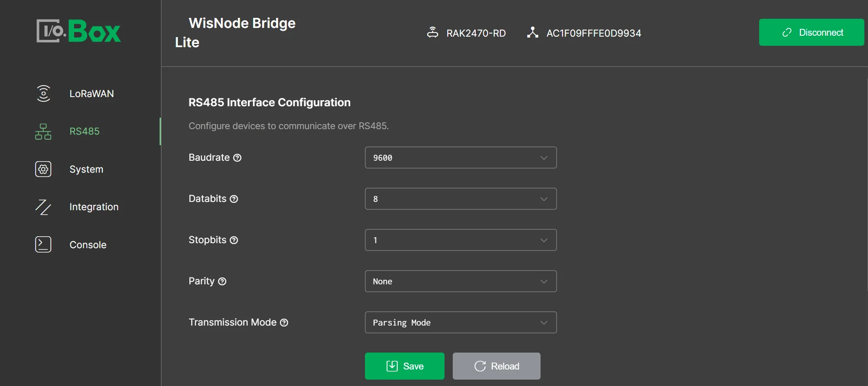This screenshot has height=386, width=868.
Task: Click the Baudrate label
Action: click(209, 158)
